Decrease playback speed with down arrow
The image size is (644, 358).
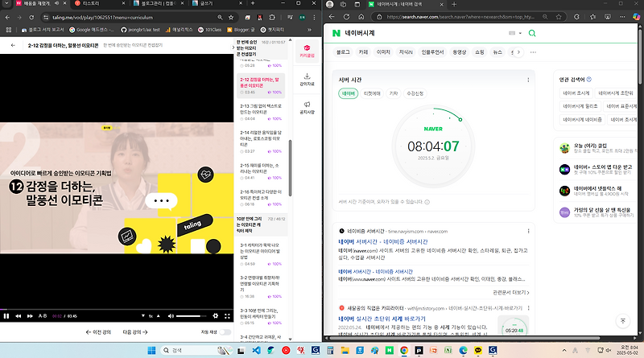tap(143, 315)
